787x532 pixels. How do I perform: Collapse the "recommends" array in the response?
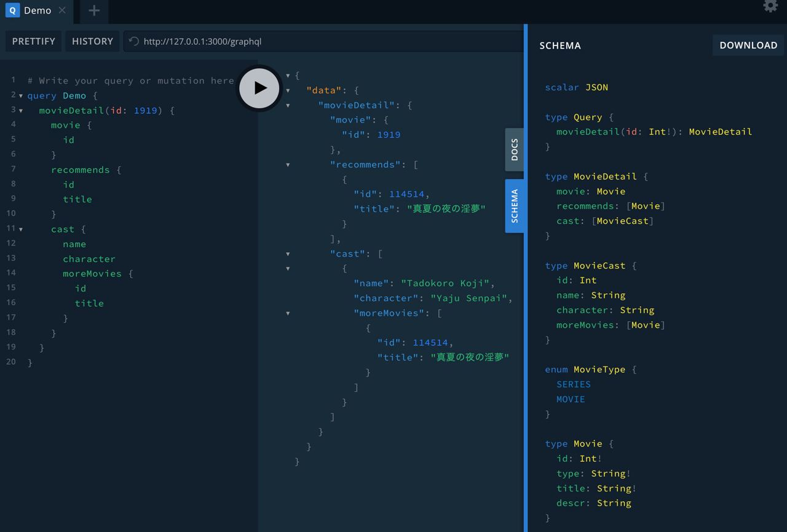coord(288,165)
